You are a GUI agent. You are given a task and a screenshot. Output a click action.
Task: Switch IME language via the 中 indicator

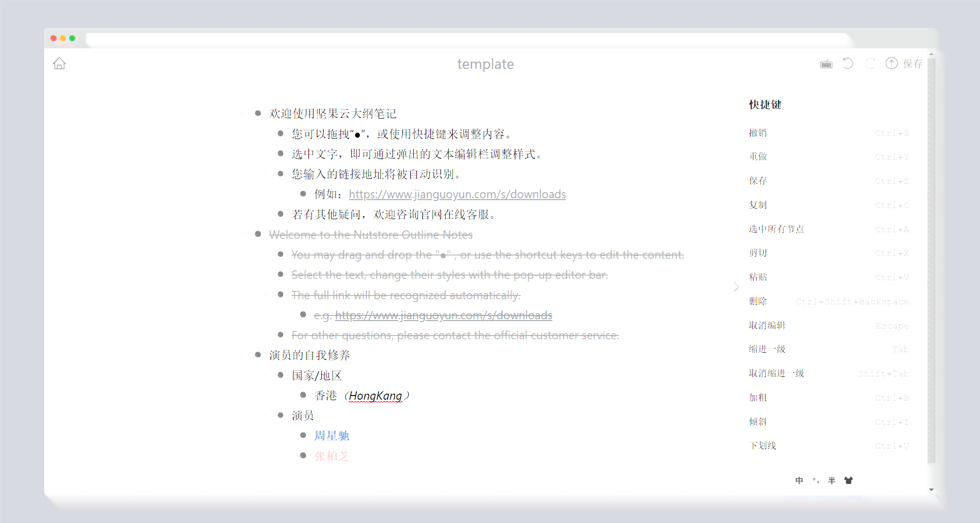799,480
